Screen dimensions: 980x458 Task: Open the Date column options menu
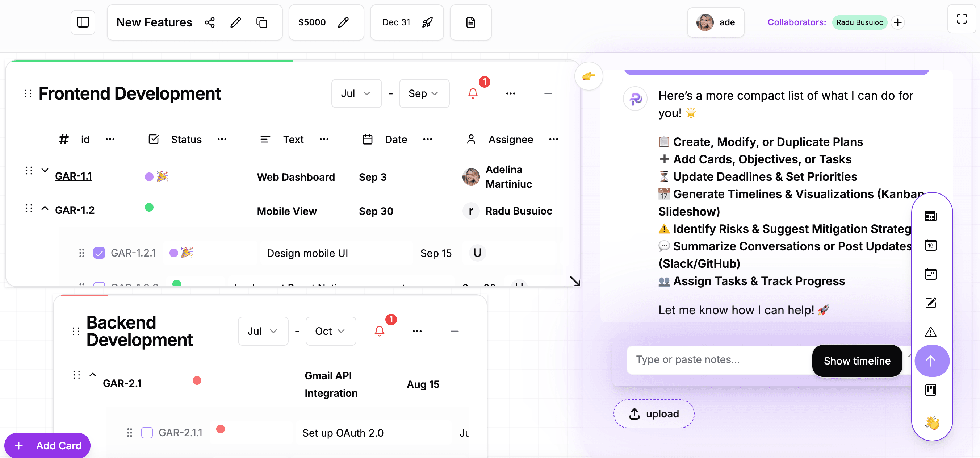coord(428,139)
